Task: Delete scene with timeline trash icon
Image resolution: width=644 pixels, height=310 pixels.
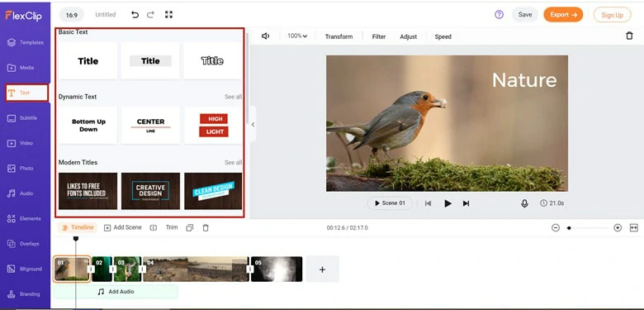Action: click(x=206, y=227)
